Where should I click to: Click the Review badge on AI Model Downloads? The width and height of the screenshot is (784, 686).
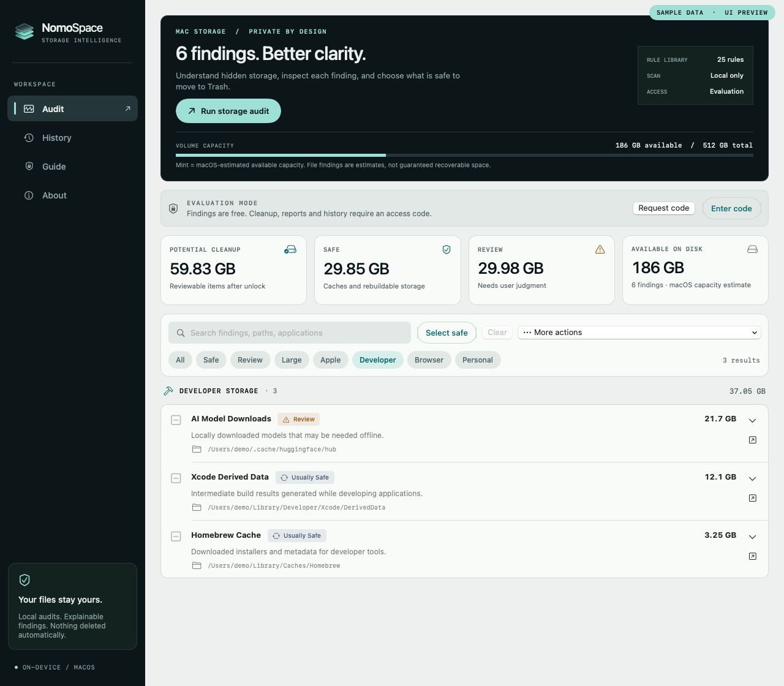[299, 420]
